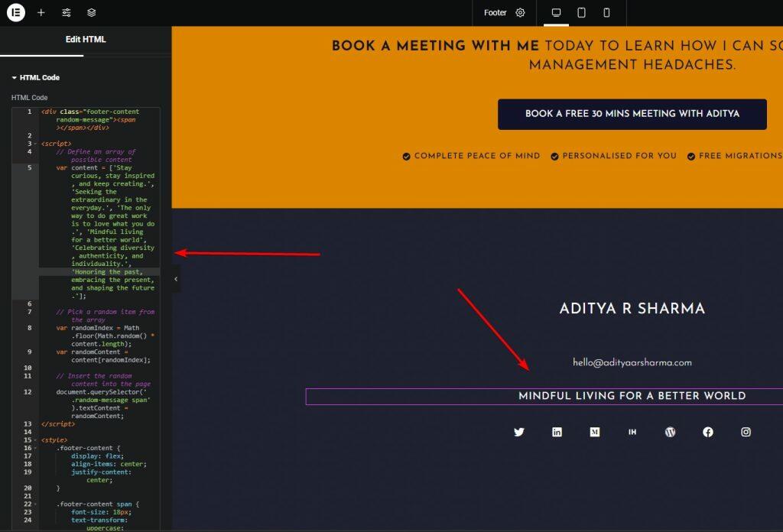Click the Facebook icon in the footer
Viewport: 783px width, 532px height.
[x=708, y=432]
